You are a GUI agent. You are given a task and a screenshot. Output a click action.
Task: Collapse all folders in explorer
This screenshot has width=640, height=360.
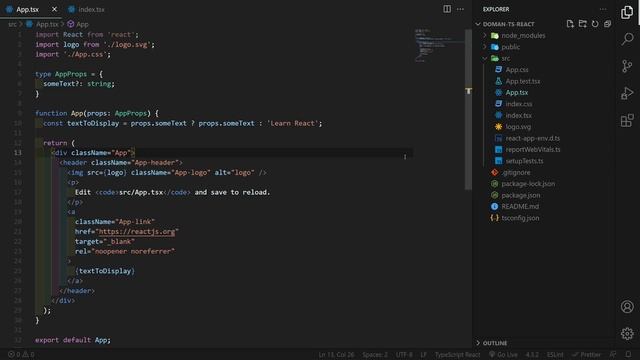[607, 24]
